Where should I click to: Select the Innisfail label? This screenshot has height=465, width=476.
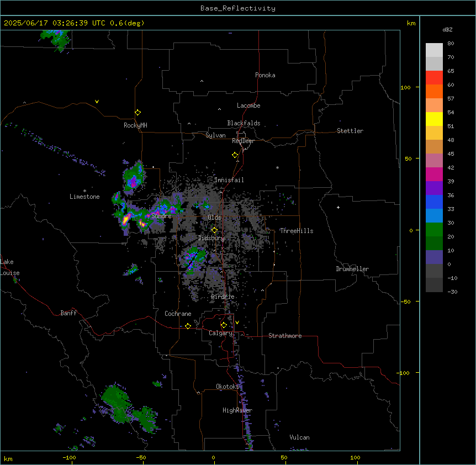[229, 180]
